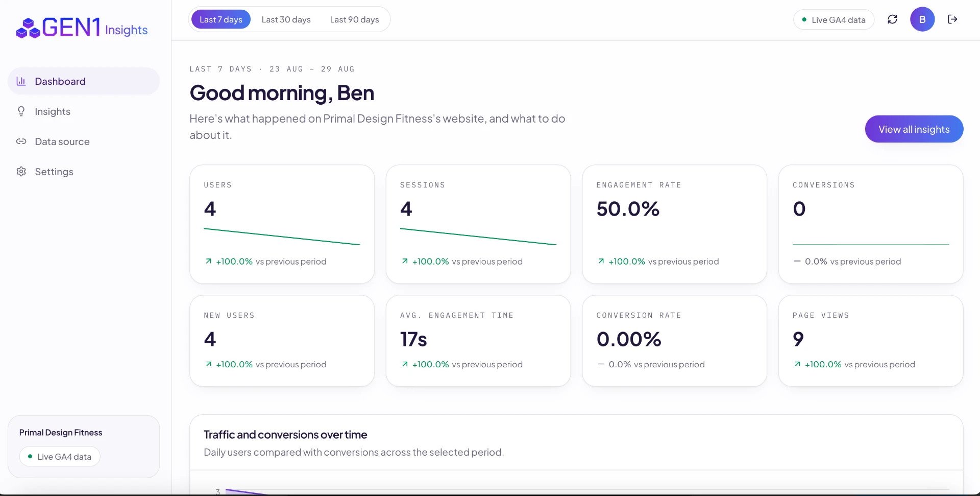Click the Settings gear icon
Image resolution: width=980 pixels, height=496 pixels.
[21, 172]
